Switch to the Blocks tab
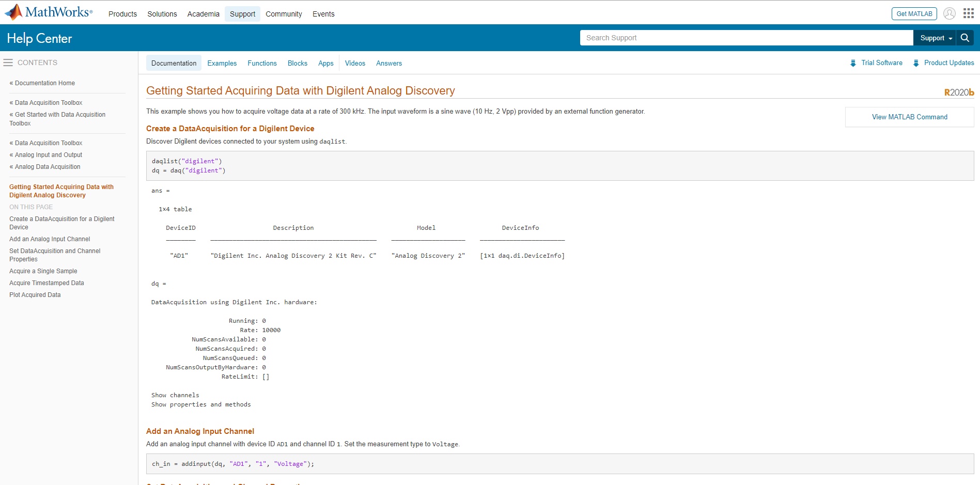980x485 pixels. coord(298,63)
